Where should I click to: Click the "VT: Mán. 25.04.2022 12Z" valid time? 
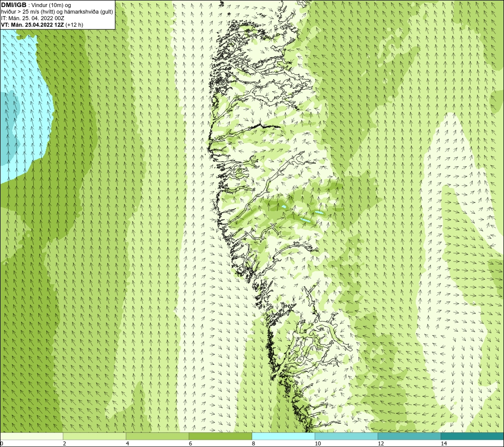coord(32,25)
